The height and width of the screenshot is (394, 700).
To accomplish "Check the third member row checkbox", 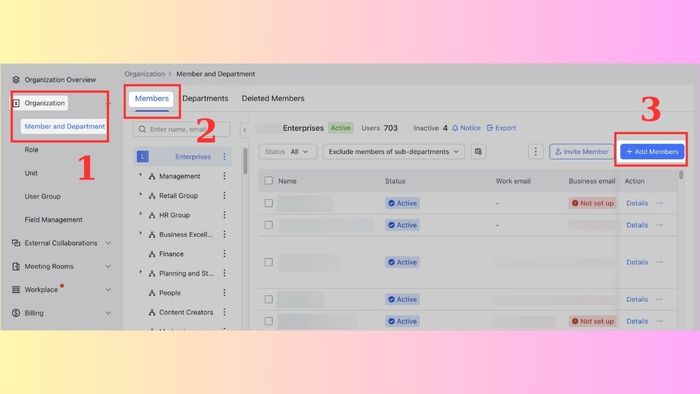I will pyautogui.click(x=268, y=262).
